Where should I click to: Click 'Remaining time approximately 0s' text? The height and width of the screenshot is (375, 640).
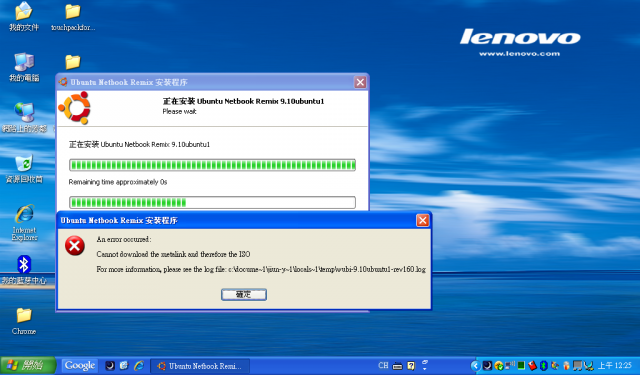(x=118, y=182)
